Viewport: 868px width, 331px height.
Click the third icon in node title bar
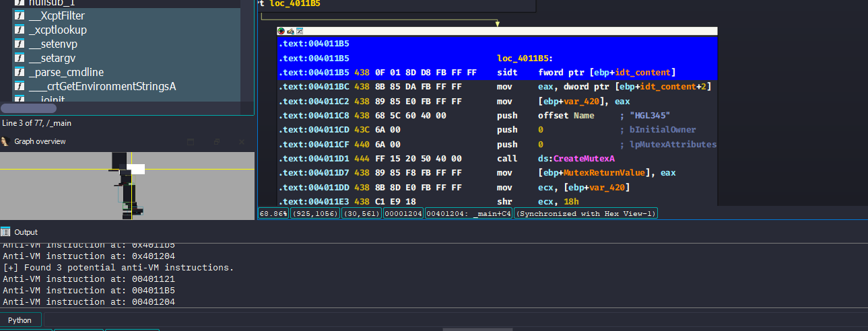pos(300,31)
